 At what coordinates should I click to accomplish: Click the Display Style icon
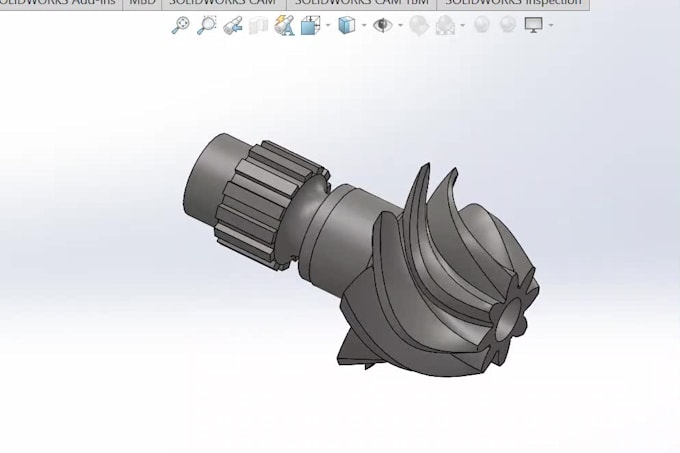click(x=347, y=25)
